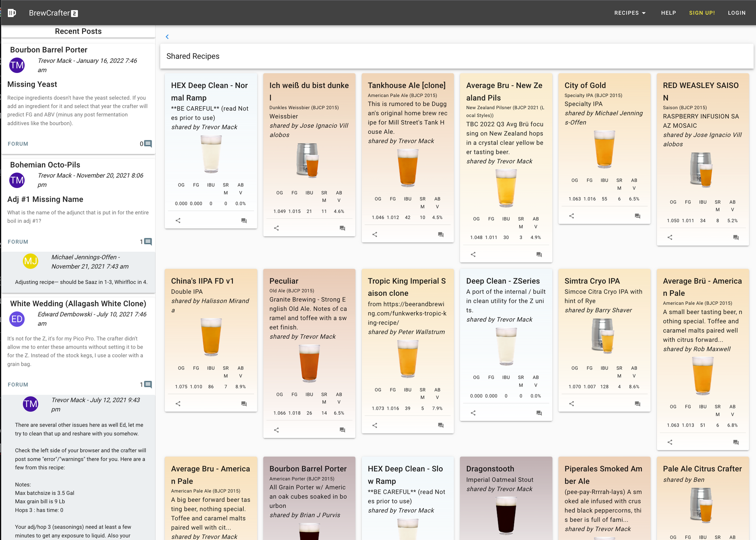This screenshot has width=756, height=540.
Task: Share the Average Bru - New Zealand Pils recipe
Action: coord(473,254)
